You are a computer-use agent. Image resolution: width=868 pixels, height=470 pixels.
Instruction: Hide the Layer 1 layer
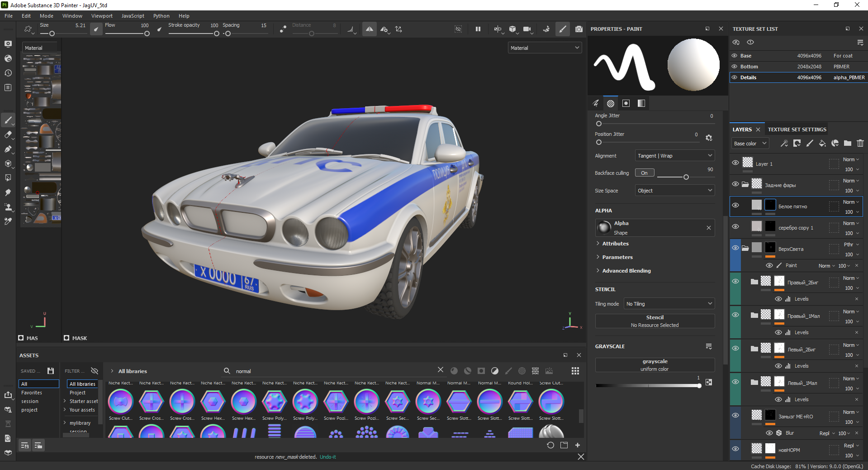tap(735, 163)
